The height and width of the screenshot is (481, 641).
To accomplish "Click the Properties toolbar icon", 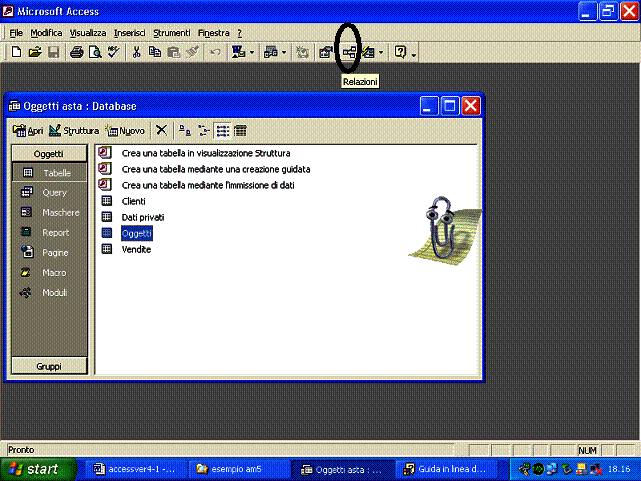I will pyautogui.click(x=325, y=52).
